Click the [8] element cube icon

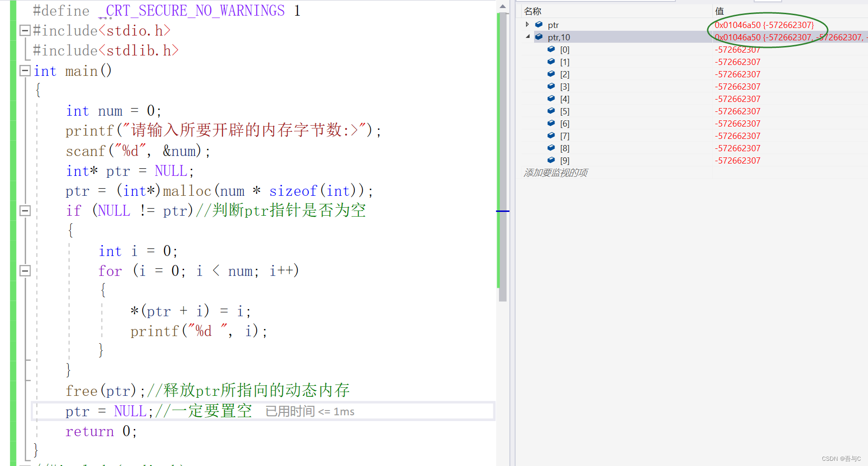551,147
